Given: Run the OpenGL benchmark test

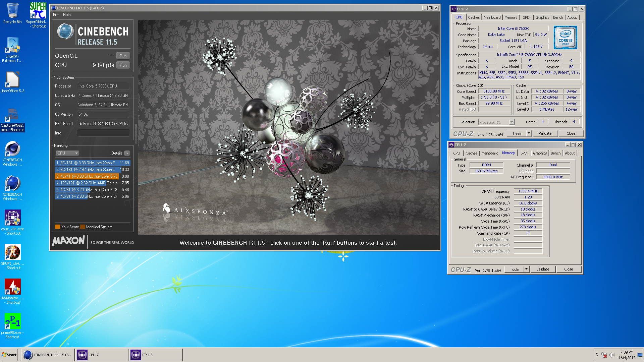Looking at the screenshot, I should [123, 56].
